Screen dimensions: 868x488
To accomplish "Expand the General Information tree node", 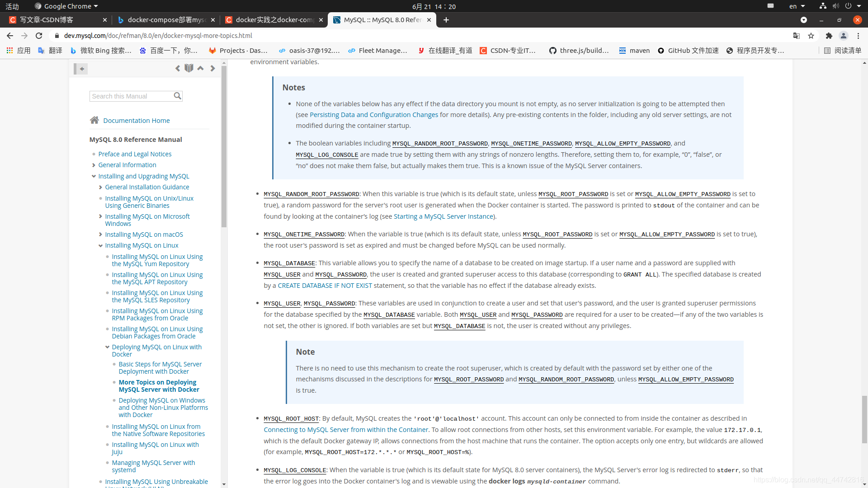I will pyautogui.click(x=94, y=165).
